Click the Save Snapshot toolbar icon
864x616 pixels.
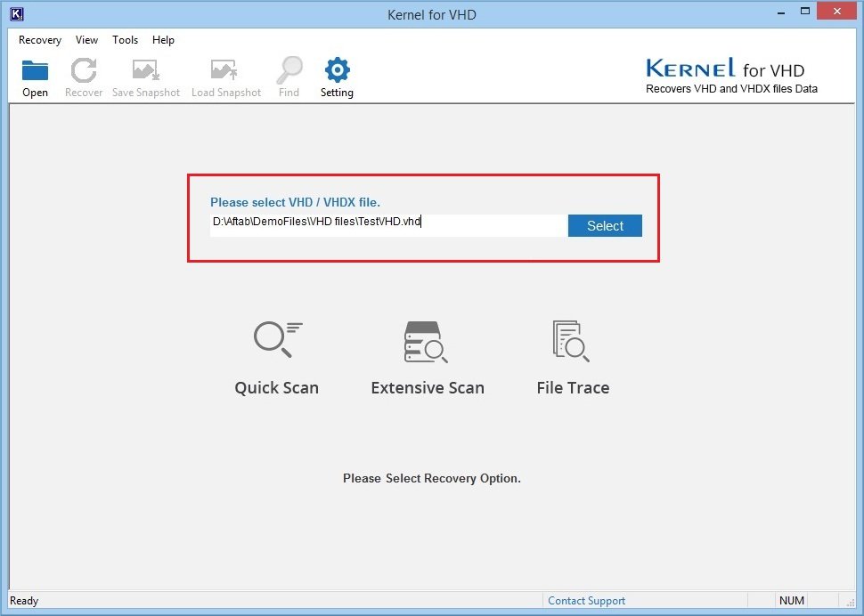click(x=146, y=70)
